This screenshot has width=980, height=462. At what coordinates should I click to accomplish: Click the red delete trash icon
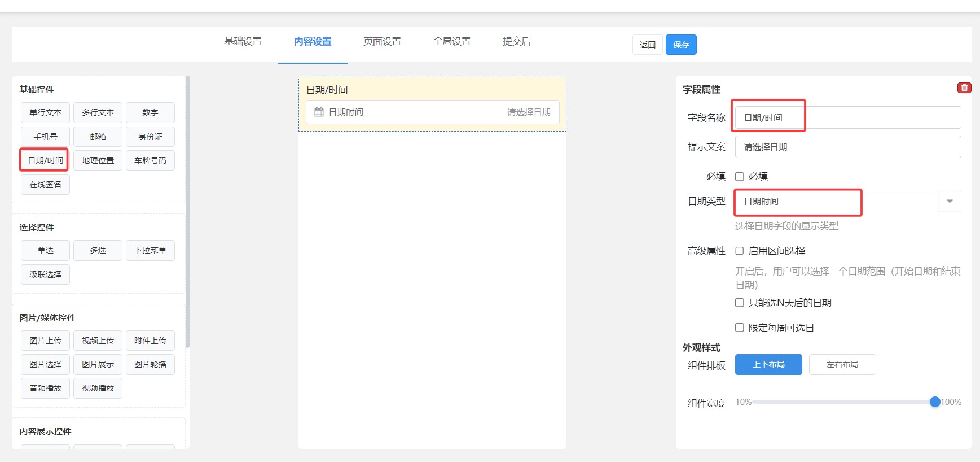click(x=964, y=88)
